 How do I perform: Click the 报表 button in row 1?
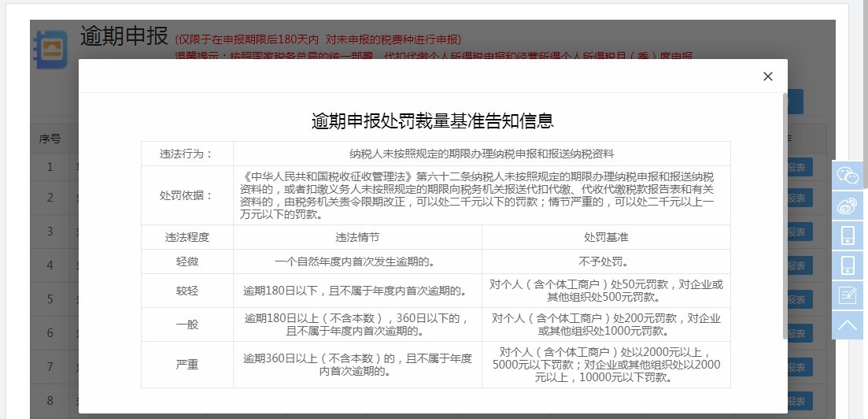796,167
